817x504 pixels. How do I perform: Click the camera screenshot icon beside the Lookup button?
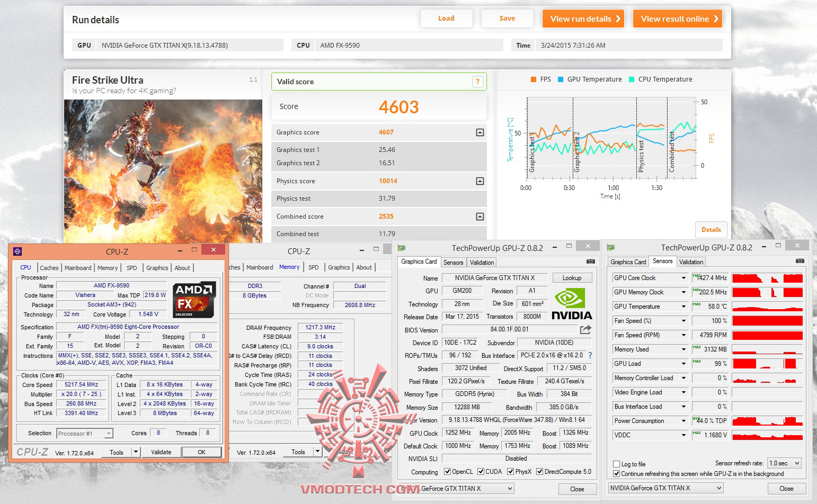(590, 262)
